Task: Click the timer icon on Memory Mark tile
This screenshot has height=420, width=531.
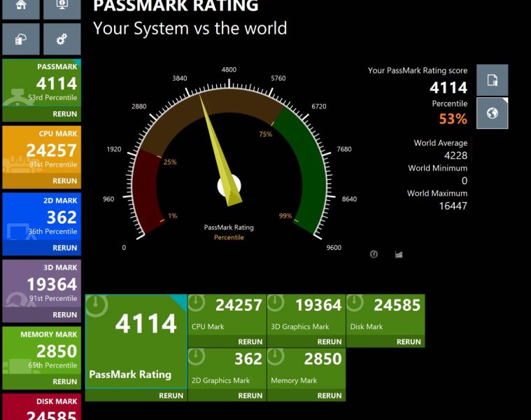Action: click(x=276, y=356)
